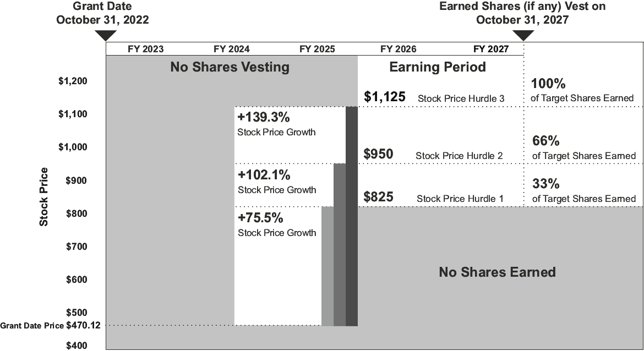Image resolution: width=644 pixels, height=351 pixels.
Task: Click the +102.1% Stock Price Growth label
Action: [x=276, y=182]
